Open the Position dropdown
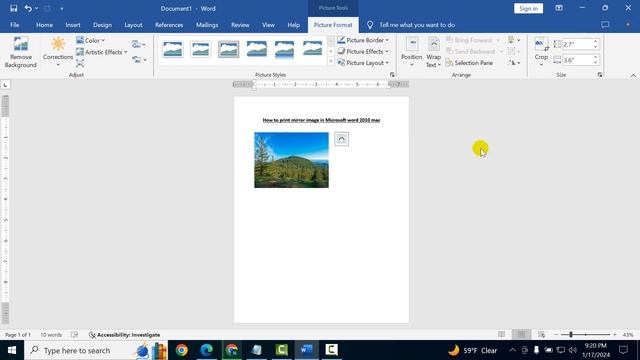Viewport: 640px width, 360px height. (411, 52)
